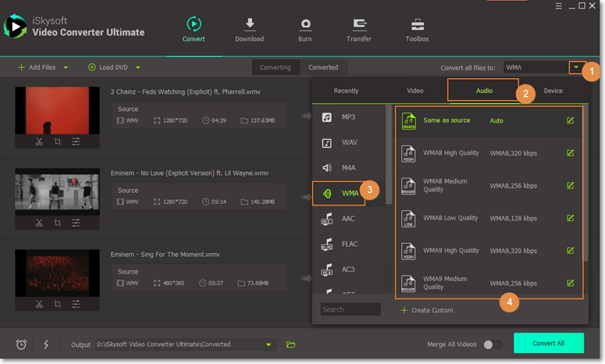Open the Download section icon
Screen dimensions: 605x364
click(x=249, y=28)
